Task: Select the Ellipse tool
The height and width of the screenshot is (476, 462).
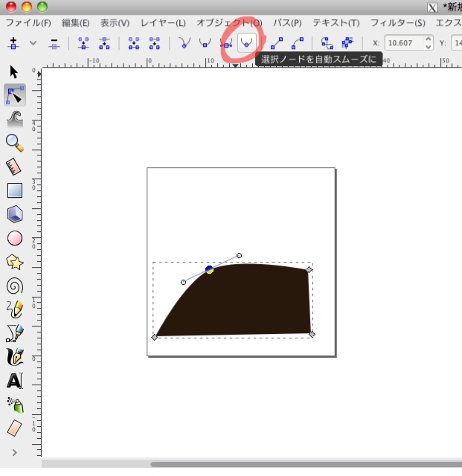Action: pos(14,238)
